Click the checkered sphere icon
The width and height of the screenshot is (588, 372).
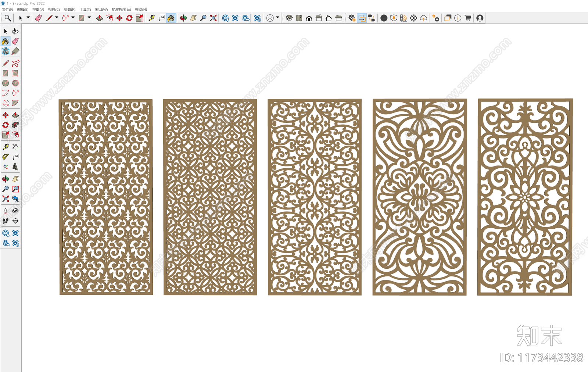[413, 18]
